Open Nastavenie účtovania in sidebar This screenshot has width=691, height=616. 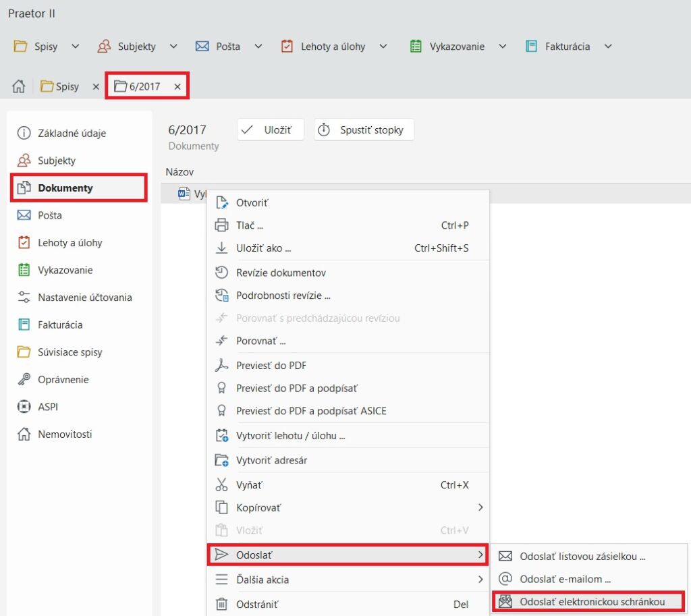point(84,297)
